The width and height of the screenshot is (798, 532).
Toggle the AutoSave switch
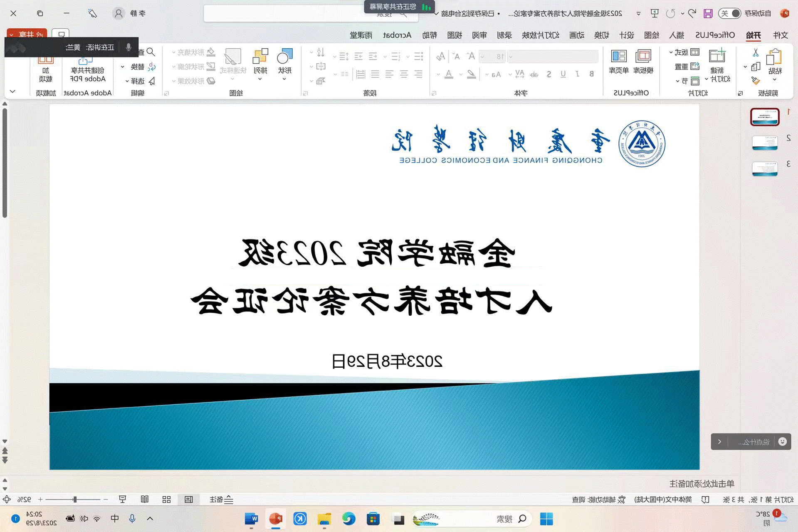730,13
